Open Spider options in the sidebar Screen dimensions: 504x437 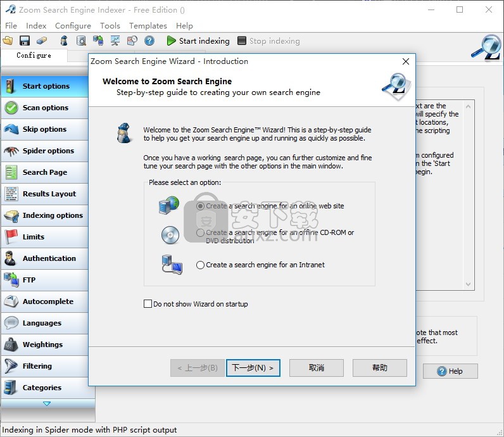(45, 151)
